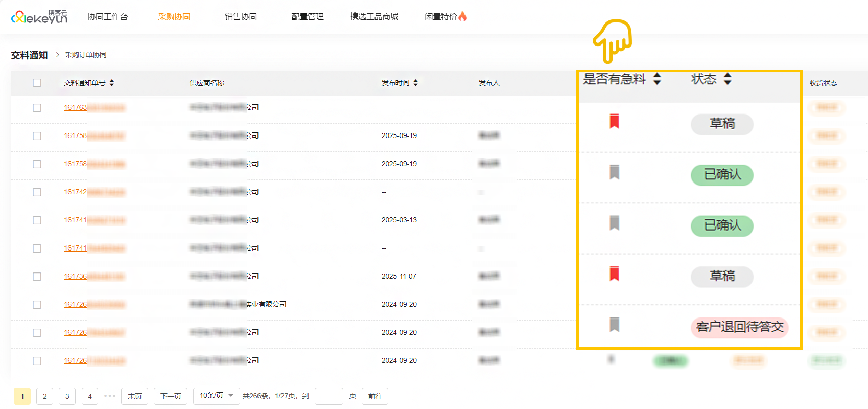
Task: Click the page number input field
Action: click(329, 396)
